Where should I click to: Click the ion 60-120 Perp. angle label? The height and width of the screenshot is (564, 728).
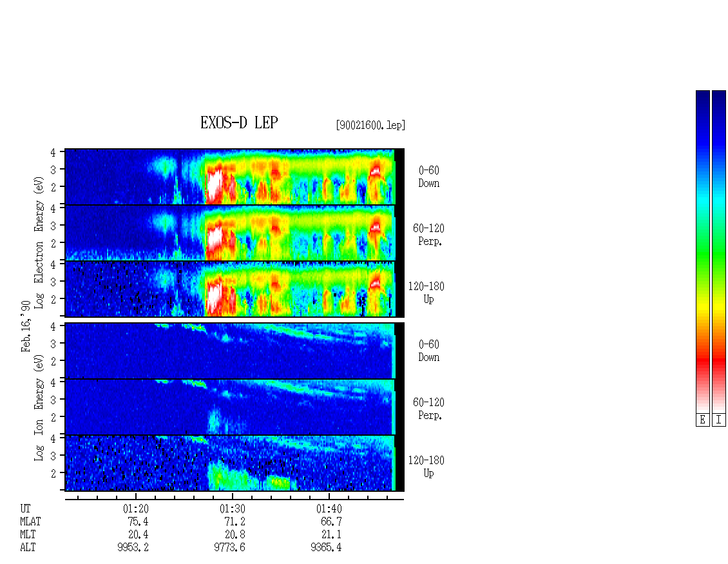click(428, 409)
